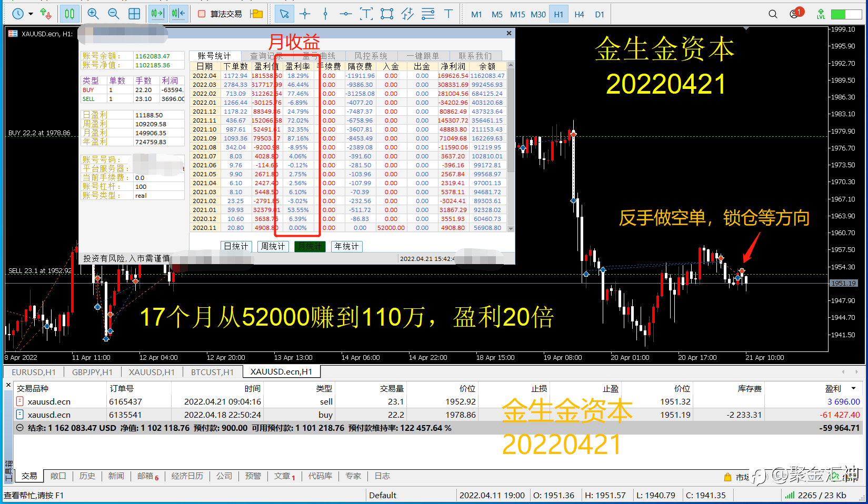Open the 日志 journal tab

click(382, 476)
